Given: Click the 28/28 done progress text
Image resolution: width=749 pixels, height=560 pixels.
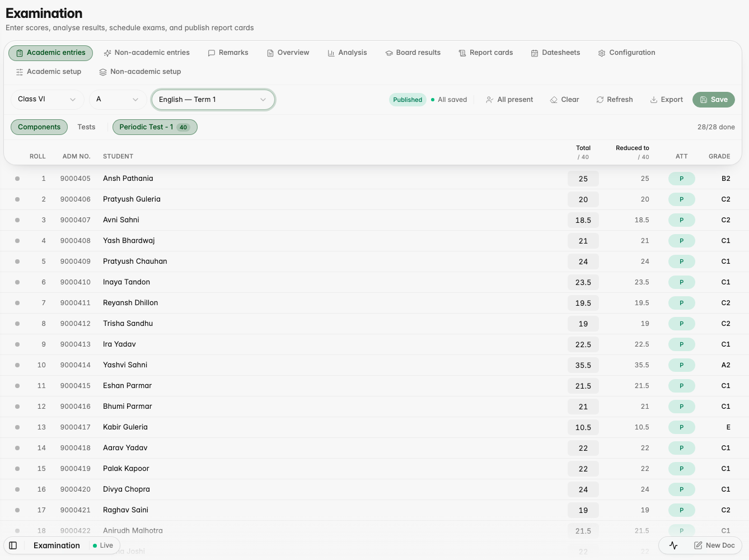Looking at the screenshot, I should click(x=716, y=127).
